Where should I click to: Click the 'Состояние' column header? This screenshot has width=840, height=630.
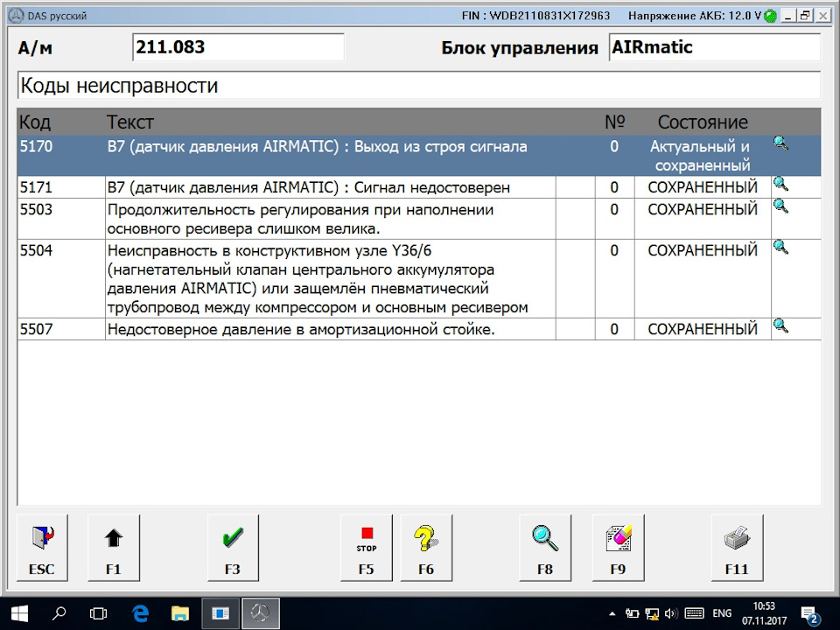(703, 122)
